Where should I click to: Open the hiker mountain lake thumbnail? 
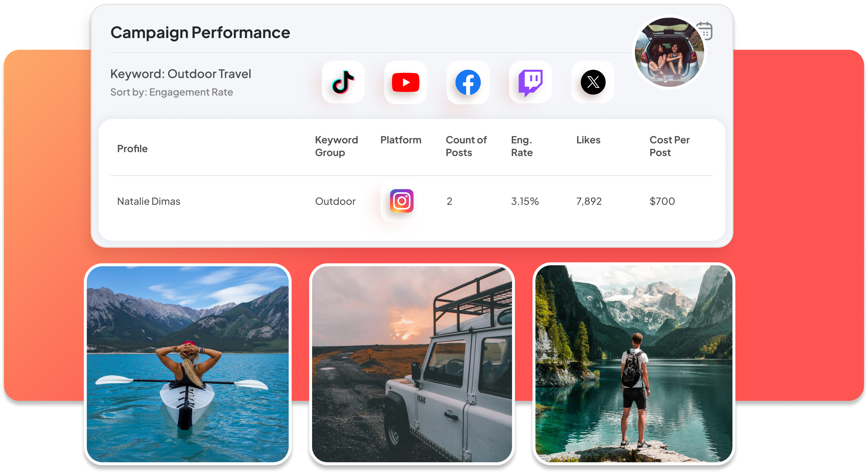click(633, 364)
